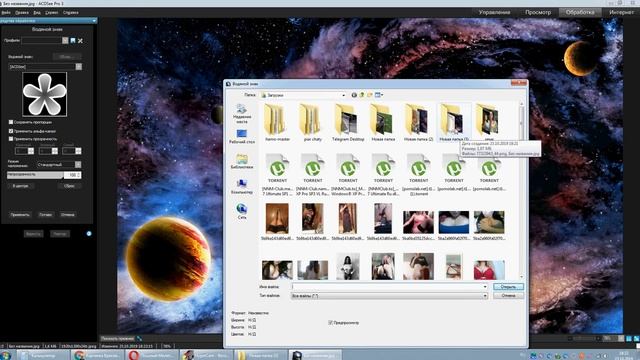Click Применить in the watermark panel

click(x=20, y=214)
